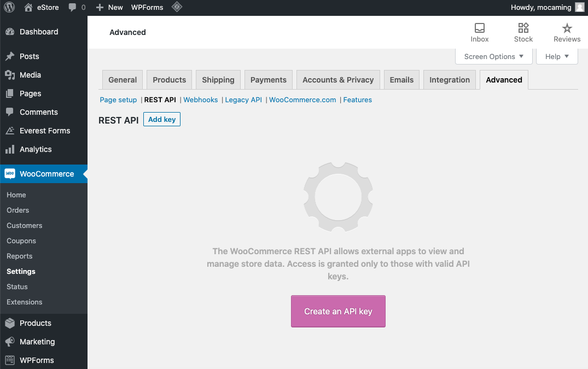Click the Media library icon
Screen dimensions: 588x369
10,75
